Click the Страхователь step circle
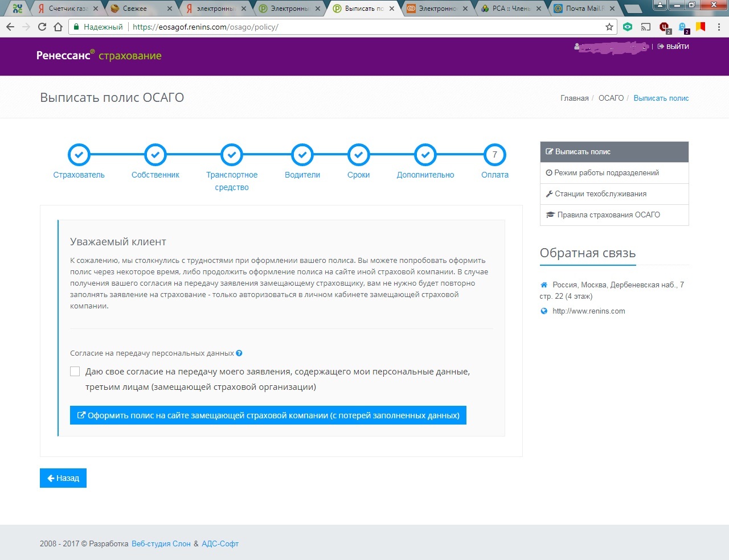 [x=79, y=154]
